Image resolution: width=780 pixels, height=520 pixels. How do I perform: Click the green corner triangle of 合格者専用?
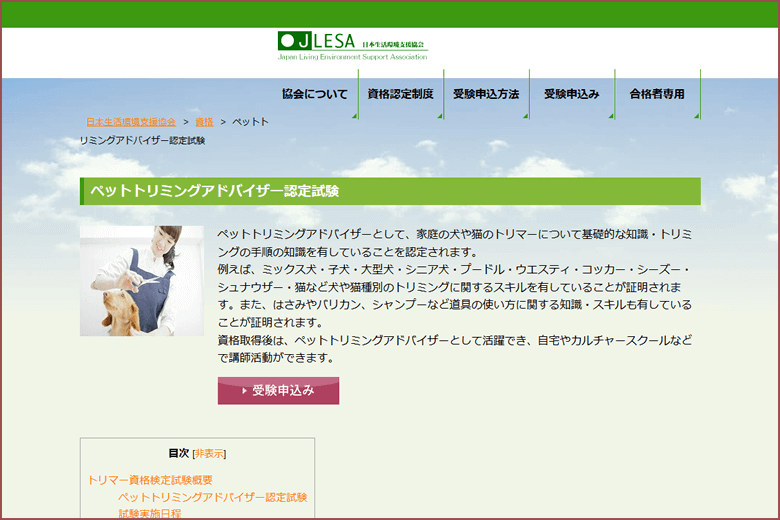pos(697,116)
